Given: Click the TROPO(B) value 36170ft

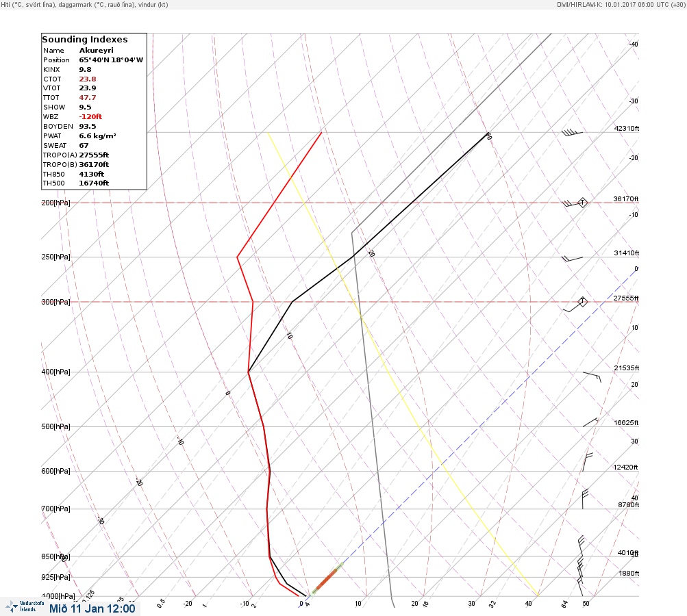Looking at the screenshot, I should coord(94,165).
